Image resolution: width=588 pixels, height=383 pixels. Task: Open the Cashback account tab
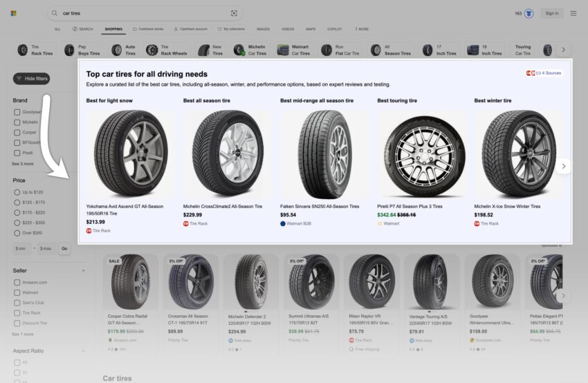click(x=190, y=29)
